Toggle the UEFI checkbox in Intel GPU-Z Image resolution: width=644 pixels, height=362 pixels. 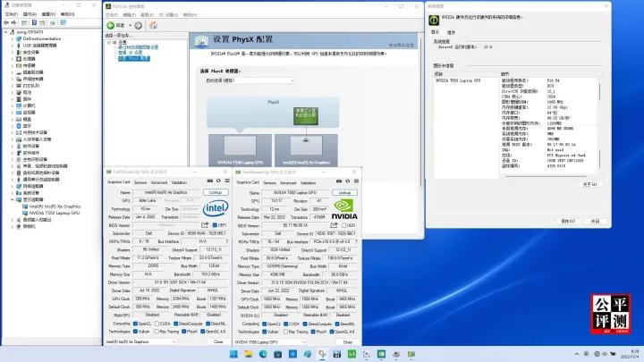[x=215, y=224]
